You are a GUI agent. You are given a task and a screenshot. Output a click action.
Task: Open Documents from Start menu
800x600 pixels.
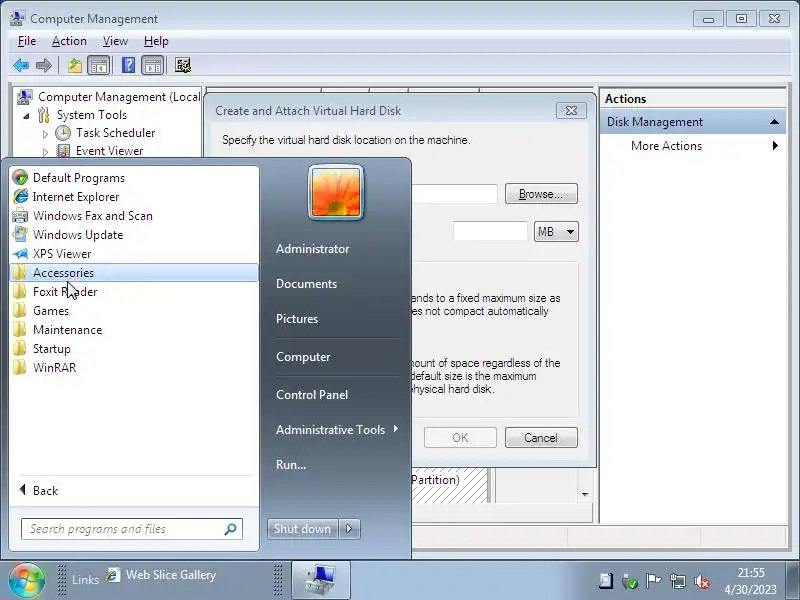306,284
